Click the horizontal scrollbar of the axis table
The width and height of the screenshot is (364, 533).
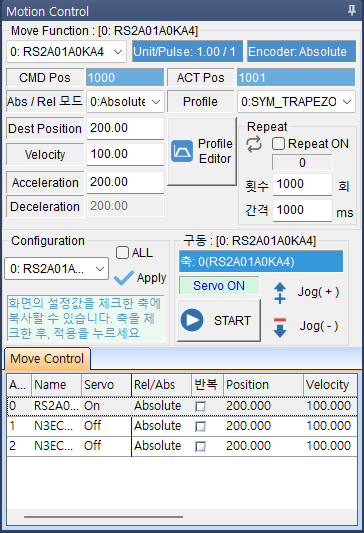[103, 517]
